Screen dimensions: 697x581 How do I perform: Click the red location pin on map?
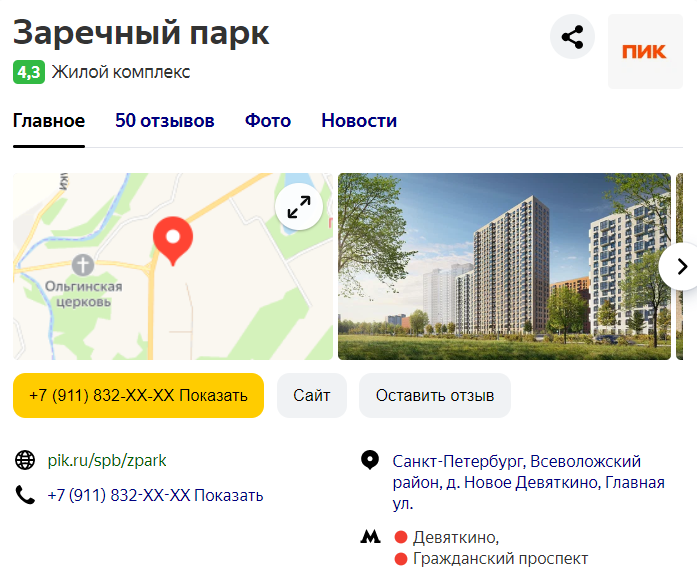tap(173, 241)
